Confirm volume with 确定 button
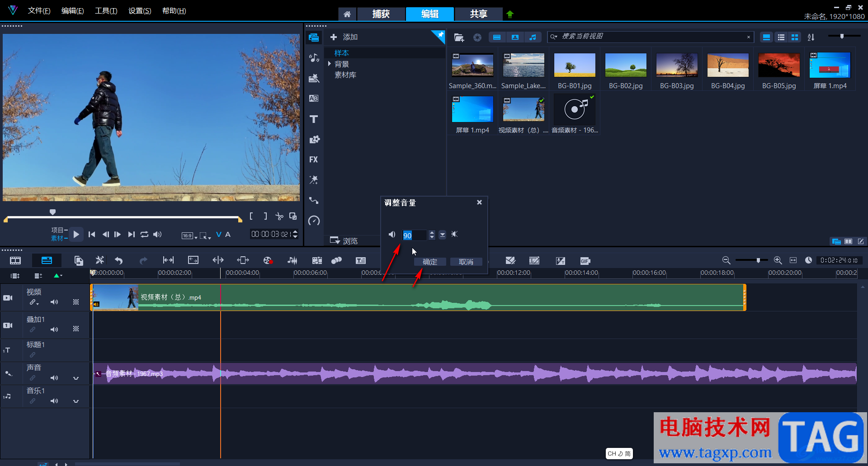The image size is (868, 466). coord(430,262)
